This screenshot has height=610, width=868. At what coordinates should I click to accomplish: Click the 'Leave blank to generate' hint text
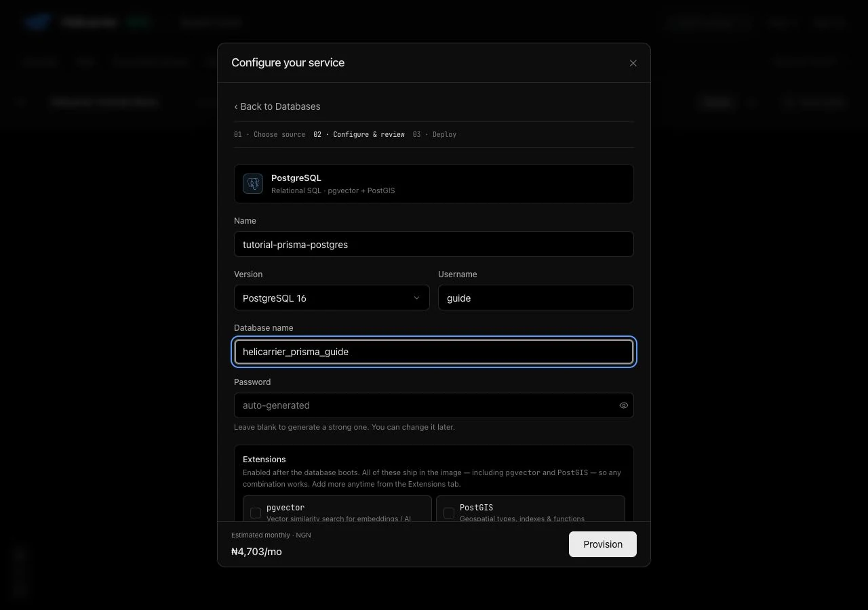click(344, 427)
